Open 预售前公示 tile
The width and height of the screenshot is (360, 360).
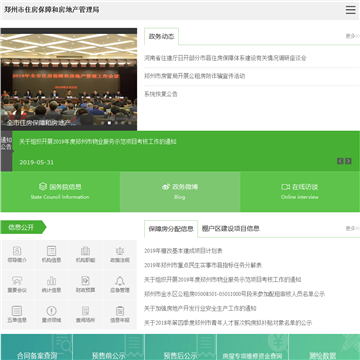click(109, 347)
